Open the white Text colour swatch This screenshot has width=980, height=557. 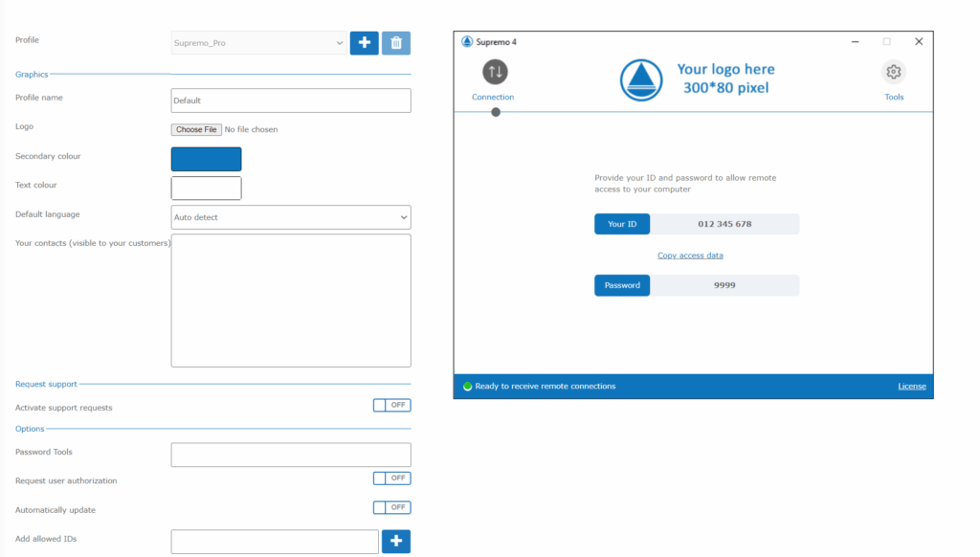click(207, 189)
